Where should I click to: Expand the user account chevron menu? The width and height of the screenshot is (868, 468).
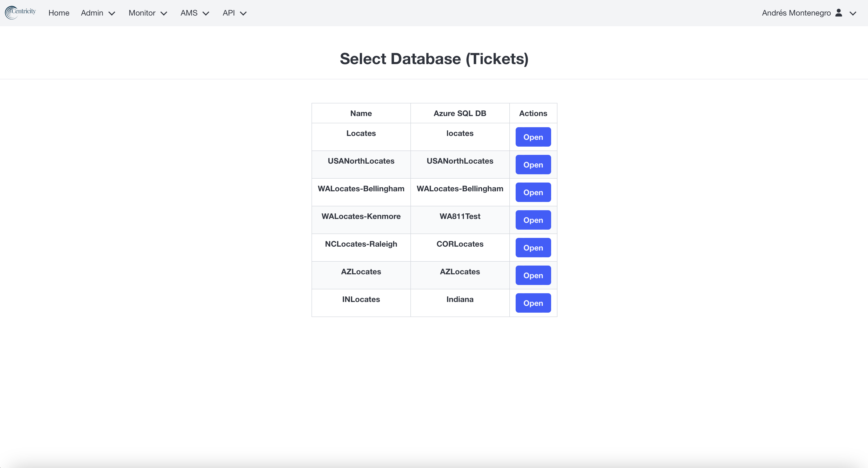(x=853, y=13)
